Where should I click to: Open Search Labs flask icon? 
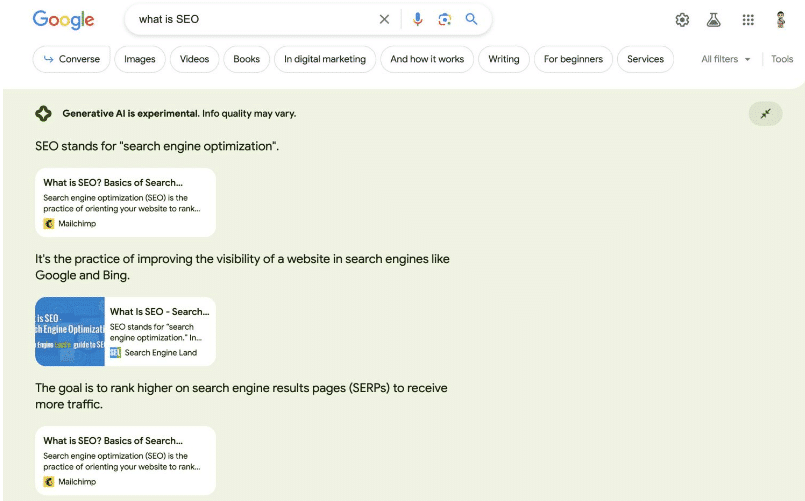[x=714, y=20]
